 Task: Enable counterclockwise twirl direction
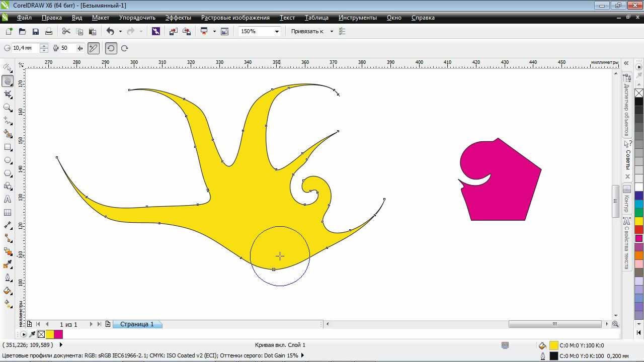point(111,48)
